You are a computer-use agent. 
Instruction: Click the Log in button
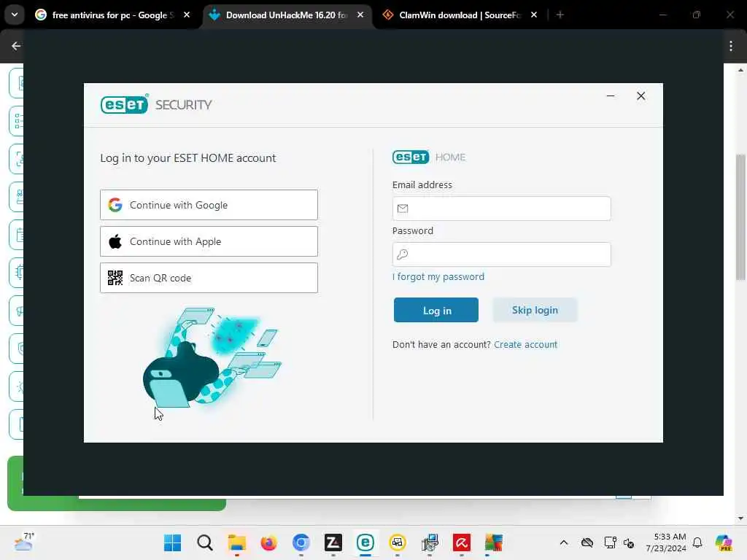(x=436, y=310)
